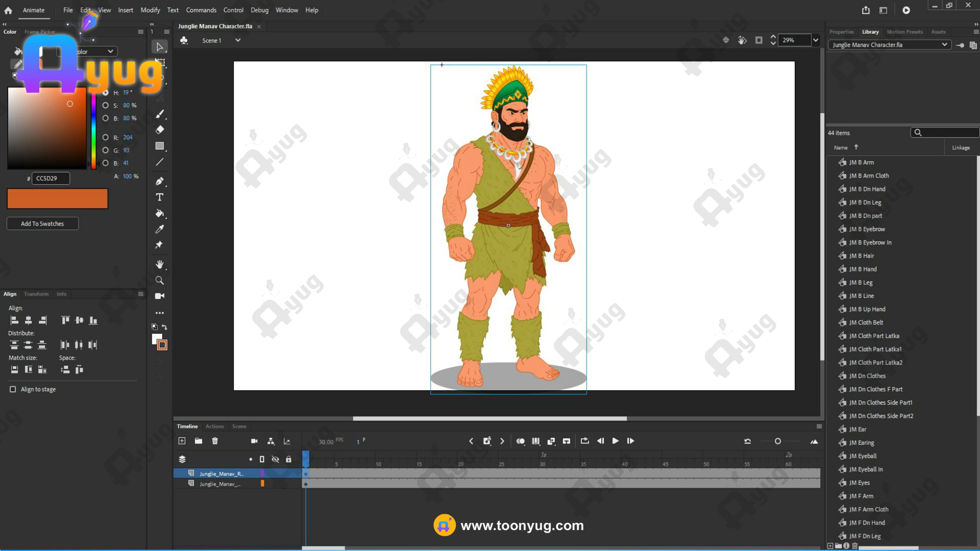Image resolution: width=980 pixels, height=551 pixels.
Task: Select the Saturation radio button
Action: tap(105, 106)
